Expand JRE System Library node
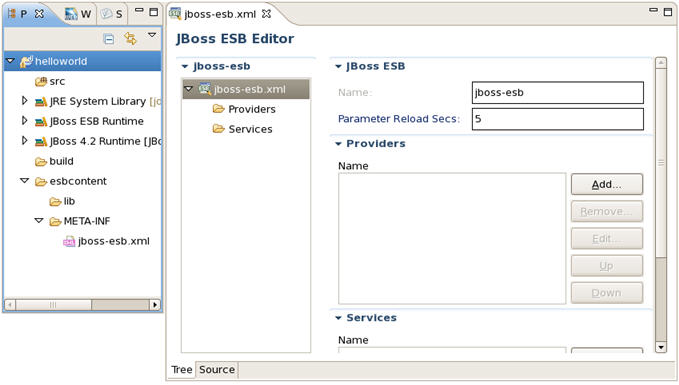The width and height of the screenshot is (679, 385). point(25,101)
